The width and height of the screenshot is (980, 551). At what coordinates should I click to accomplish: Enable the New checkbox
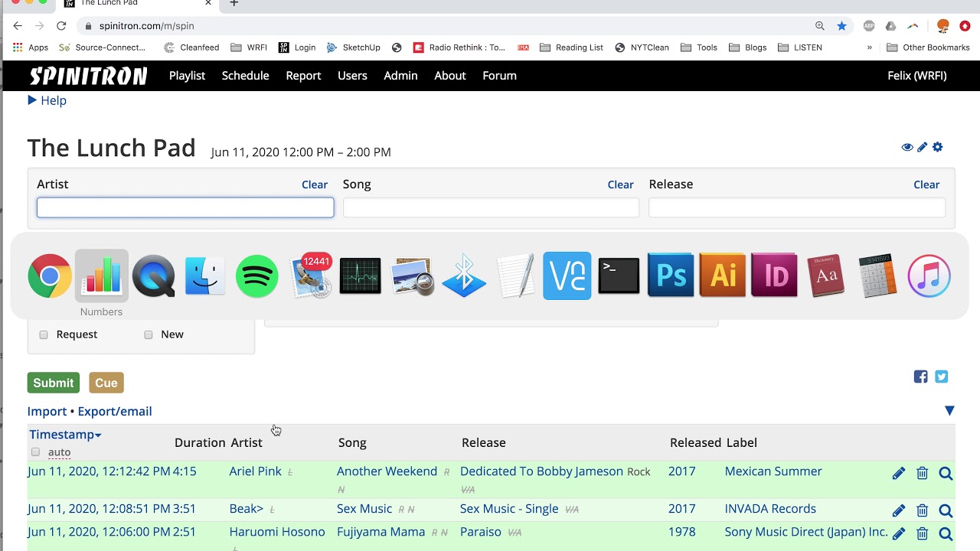(x=149, y=334)
